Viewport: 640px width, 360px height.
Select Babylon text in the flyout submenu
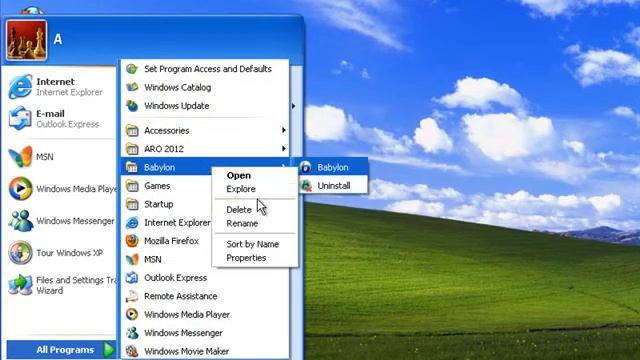tap(333, 167)
